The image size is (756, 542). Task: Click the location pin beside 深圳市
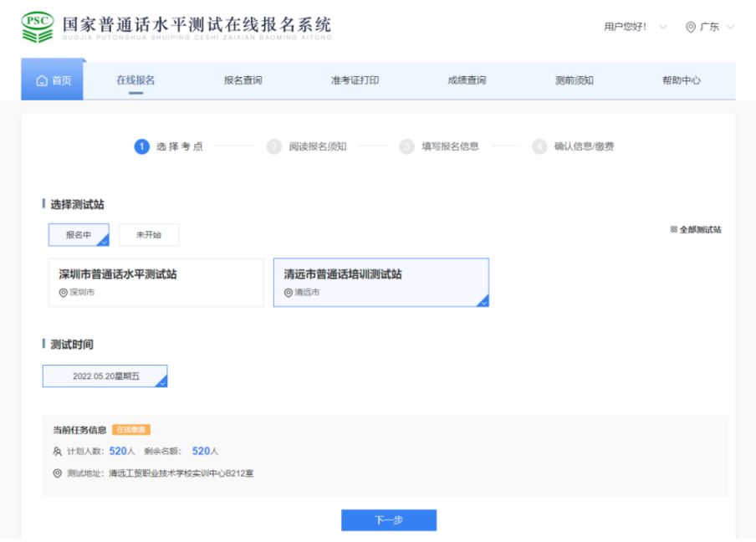click(x=64, y=293)
